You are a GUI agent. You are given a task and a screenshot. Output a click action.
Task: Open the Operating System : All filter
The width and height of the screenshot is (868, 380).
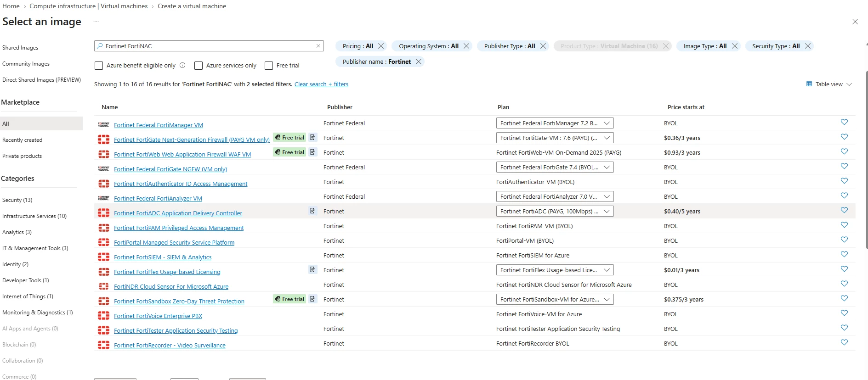[429, 46]
